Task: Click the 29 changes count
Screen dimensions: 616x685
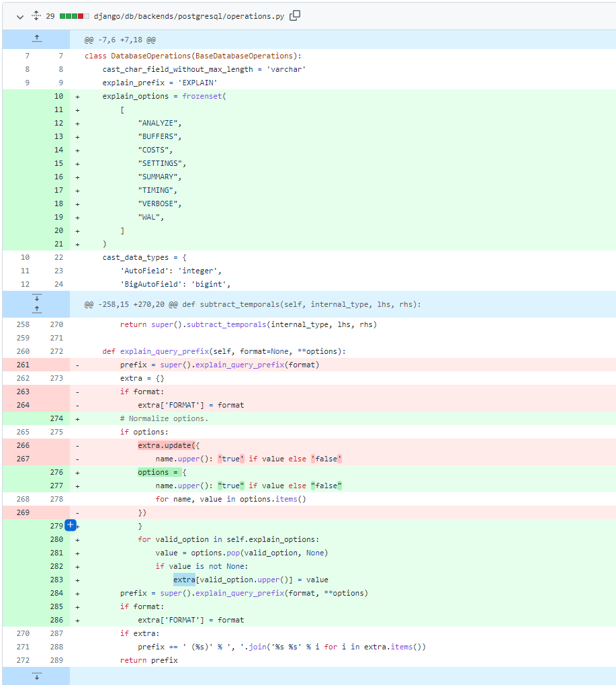Action: 50,16
